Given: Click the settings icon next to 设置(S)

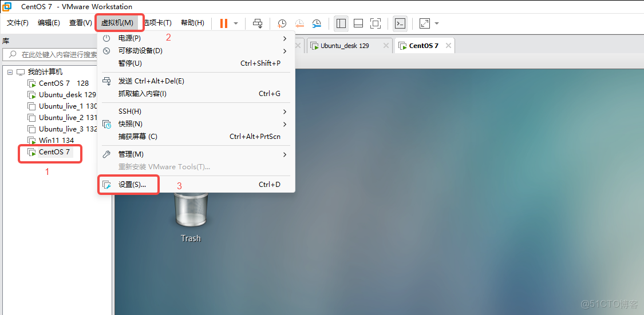Looking at the screenshot, I should point(106,185).
